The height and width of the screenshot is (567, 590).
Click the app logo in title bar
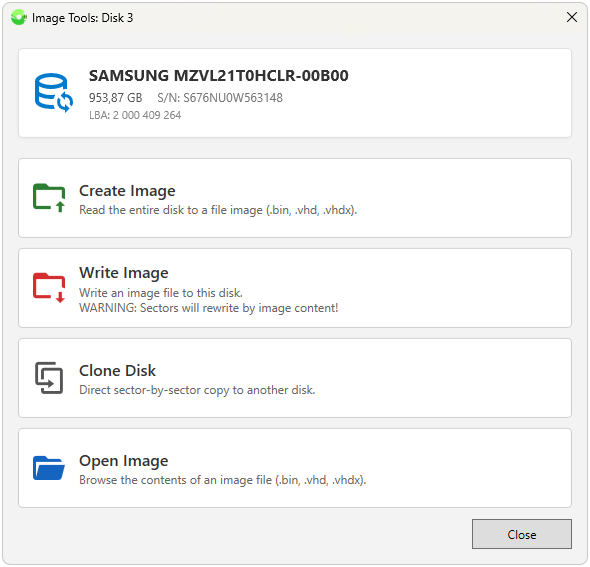[18, 18]
